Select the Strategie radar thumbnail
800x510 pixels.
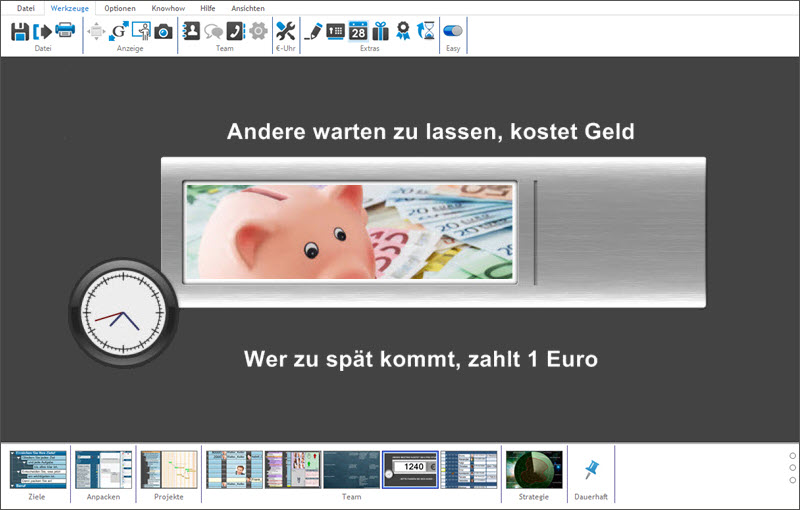point(534,469)
